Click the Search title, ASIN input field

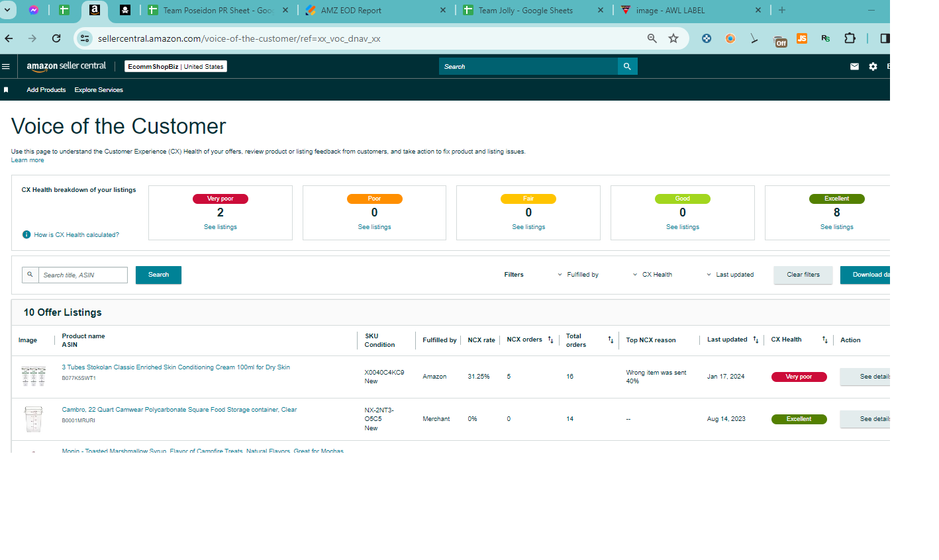(83, 275)
